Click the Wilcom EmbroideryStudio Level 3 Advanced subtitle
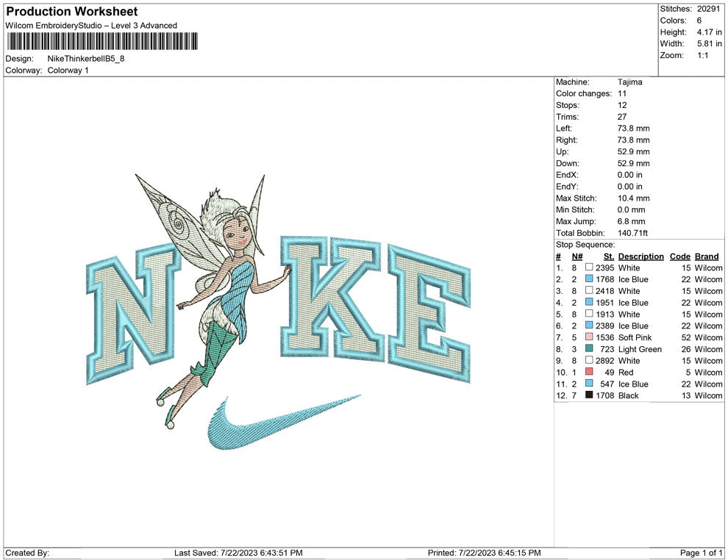The height and width of the screenshot is (560, 728). pos(91,26)
